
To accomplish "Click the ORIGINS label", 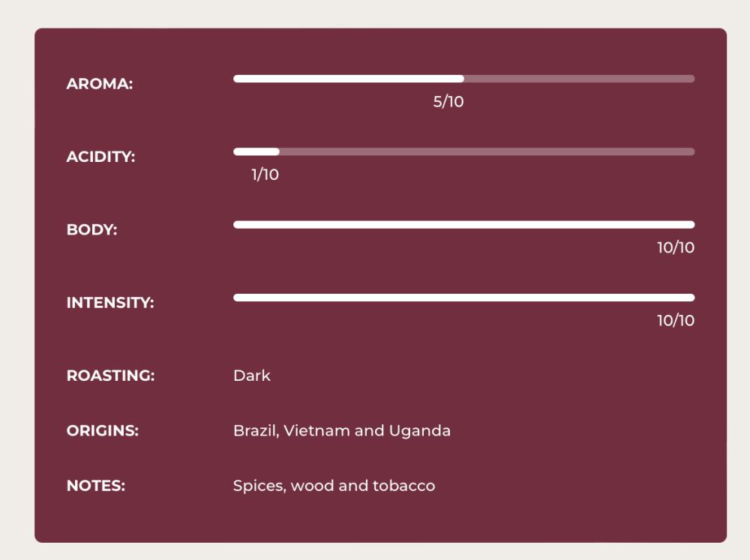I will point(102,431).
